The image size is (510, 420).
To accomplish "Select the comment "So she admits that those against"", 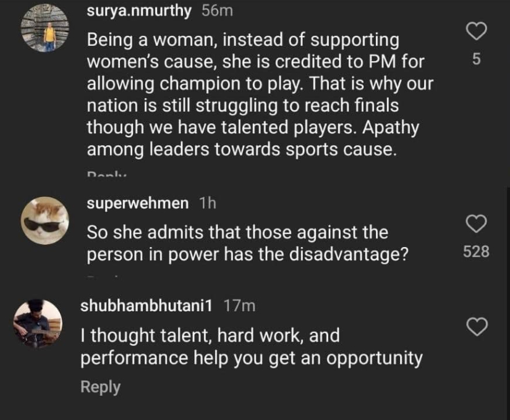I will pos(247,243).
